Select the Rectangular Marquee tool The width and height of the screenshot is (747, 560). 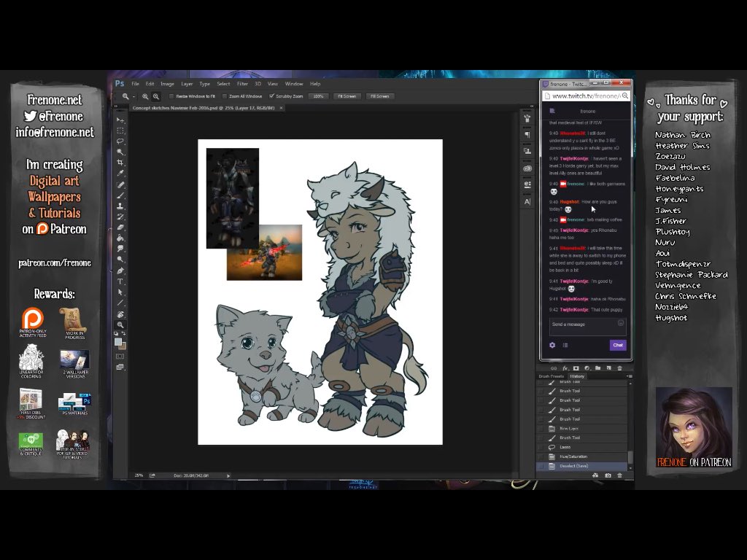(120, 131)
